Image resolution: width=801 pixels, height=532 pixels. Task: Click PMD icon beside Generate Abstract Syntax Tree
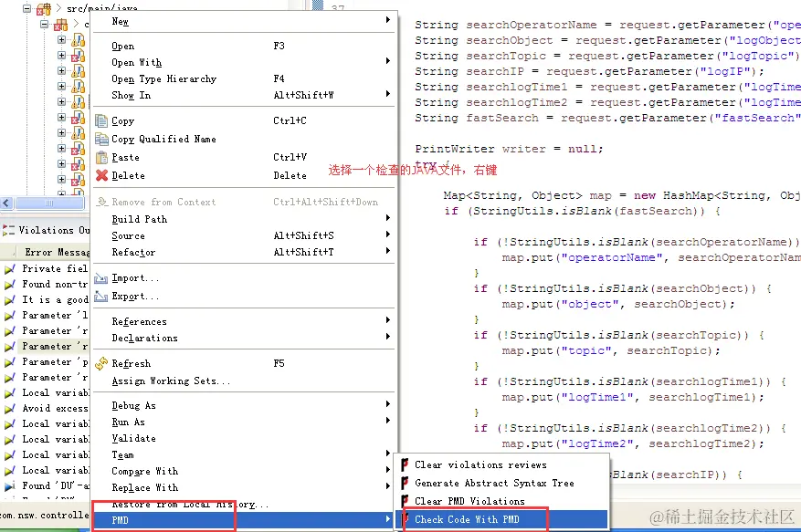tap(405, 483)
